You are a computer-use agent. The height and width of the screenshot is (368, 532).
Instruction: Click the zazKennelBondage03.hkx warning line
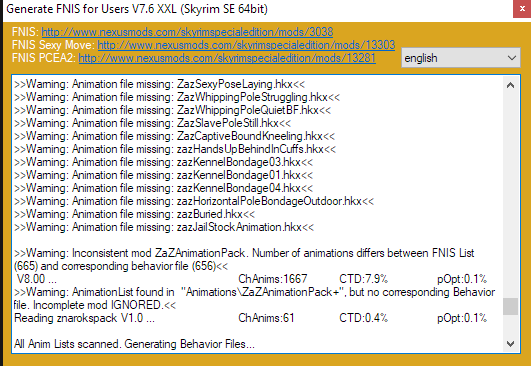click(x=163, y=162)
